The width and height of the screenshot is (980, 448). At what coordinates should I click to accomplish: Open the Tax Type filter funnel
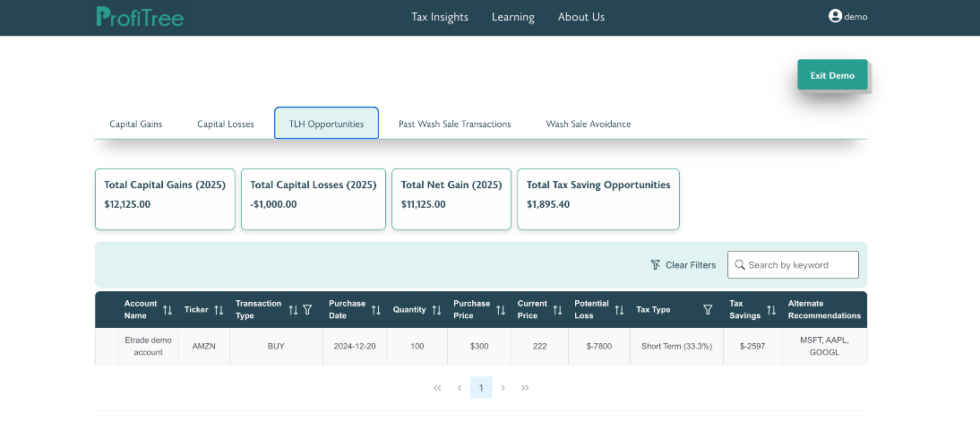(708, 310)
